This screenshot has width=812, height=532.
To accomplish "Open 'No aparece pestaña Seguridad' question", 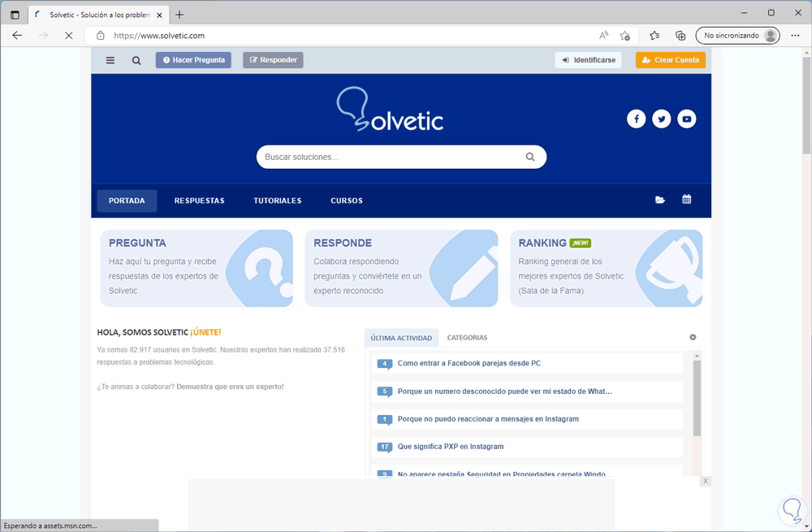I will (505, 474).
